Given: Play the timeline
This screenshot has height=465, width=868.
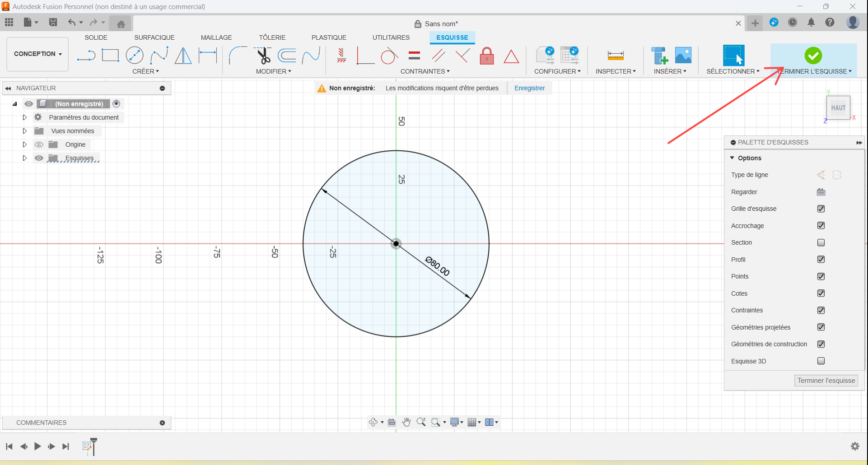Looking at the screenshot, I should (37, 446).
